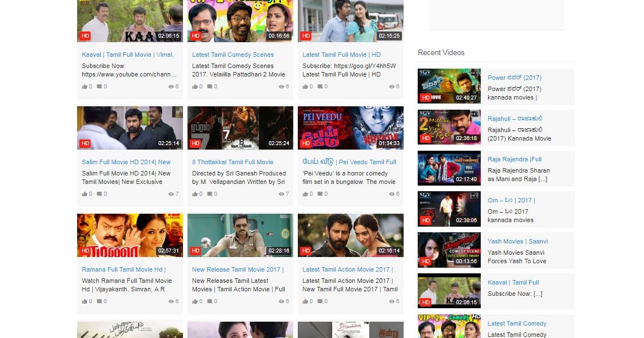Play the Salim thumbnail with duration 02:25:14

point(130,128)
